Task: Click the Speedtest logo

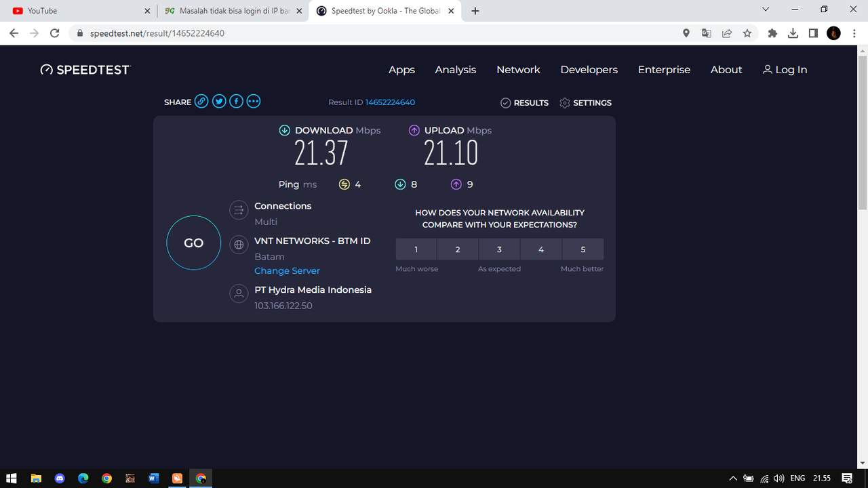Action: coord(85,70)
